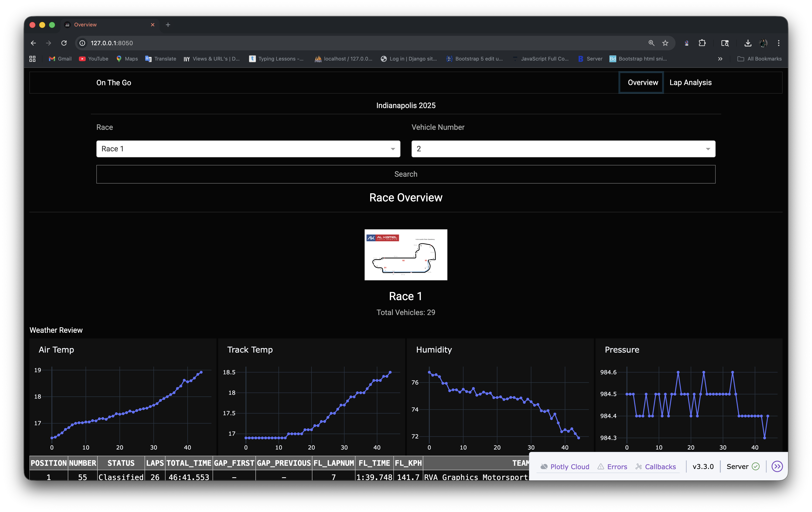The width and height of the screenshot is (812, 512).
Task: Open the Chrome three-dot menu
Action: coord(778,43)
